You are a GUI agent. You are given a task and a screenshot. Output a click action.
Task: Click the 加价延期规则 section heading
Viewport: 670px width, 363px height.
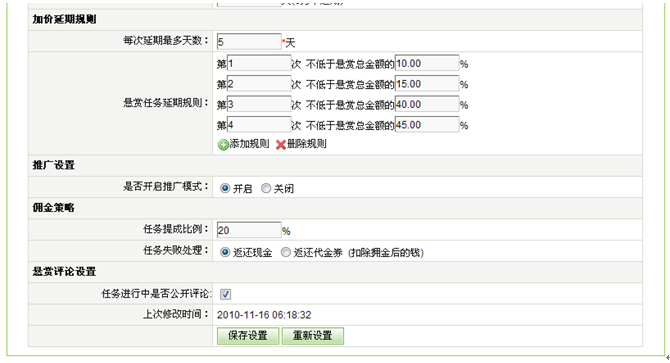pos(65,20)
